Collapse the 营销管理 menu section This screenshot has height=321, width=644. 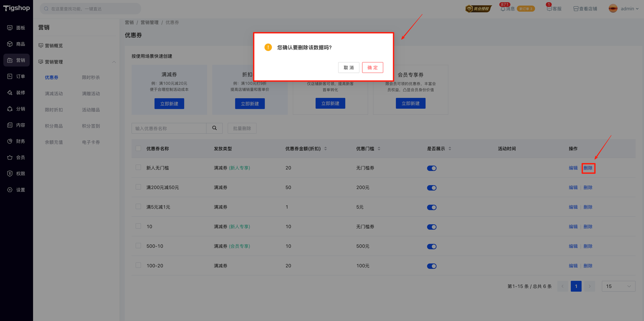[114, 62]
